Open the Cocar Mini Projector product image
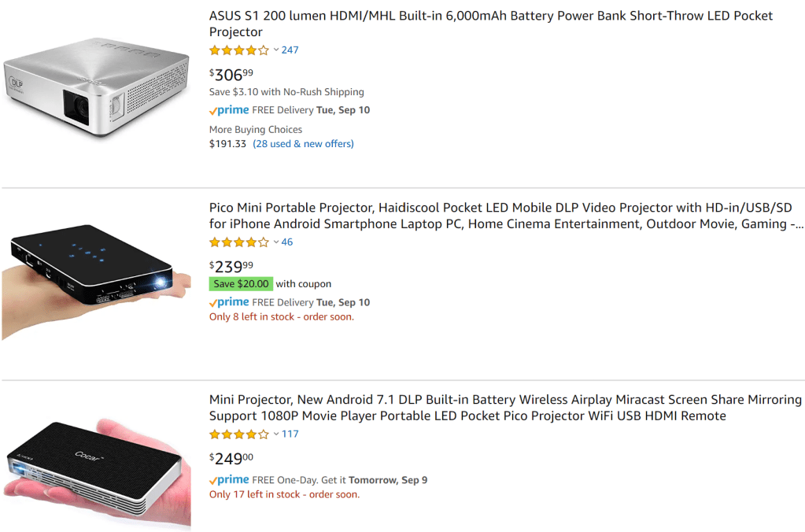Screen dimensions: 805x532 pyautogui.click(x=96, y=464)
